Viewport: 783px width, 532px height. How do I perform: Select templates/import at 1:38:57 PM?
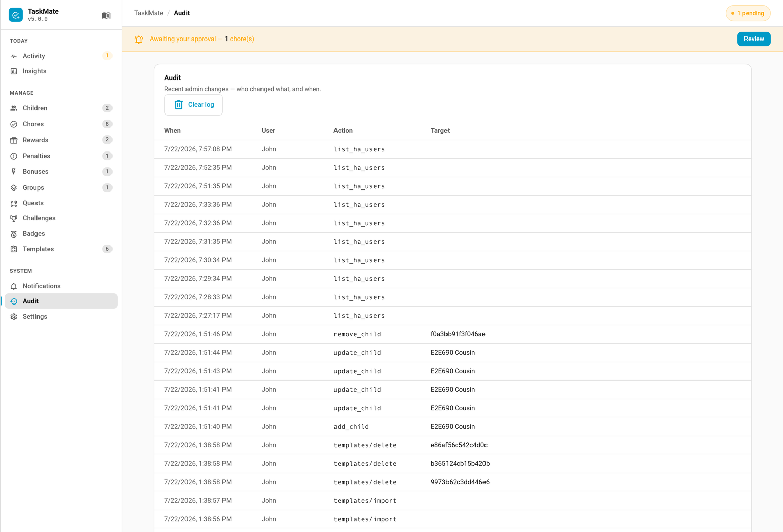pyautogui.click(x=365, y=501)
